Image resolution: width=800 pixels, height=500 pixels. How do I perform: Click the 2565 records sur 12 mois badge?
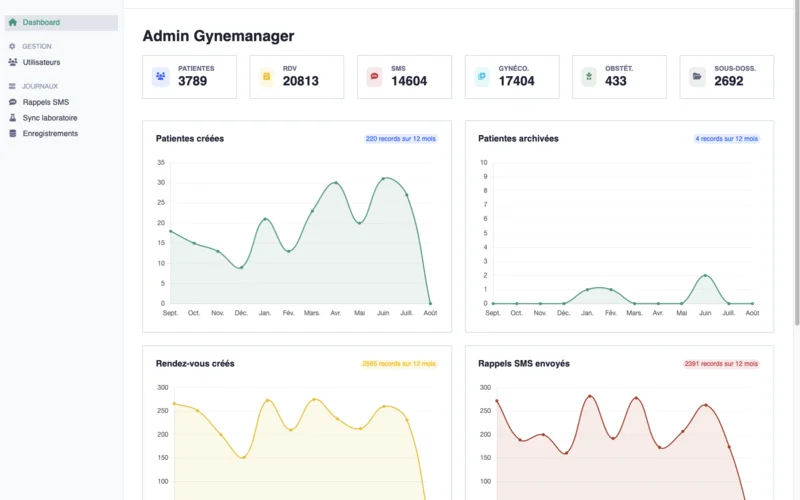(x=398, y=364)
